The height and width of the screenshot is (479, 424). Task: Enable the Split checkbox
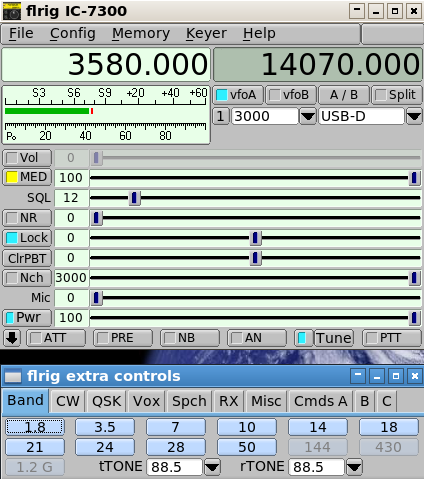pyautogui.click(x=396, y=95)
